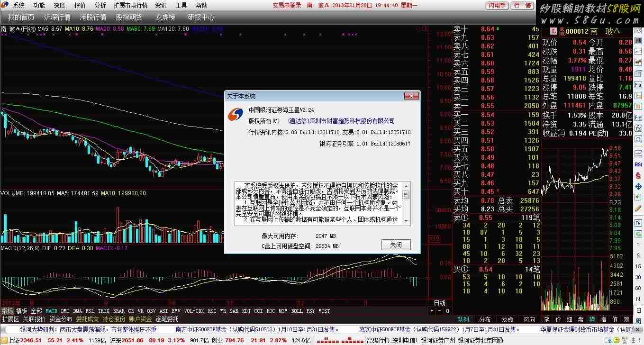Image resolution: width=644 pixels, height=345 pixels.
Task: Click the red S icon below RSI
Action: [638, 175]
